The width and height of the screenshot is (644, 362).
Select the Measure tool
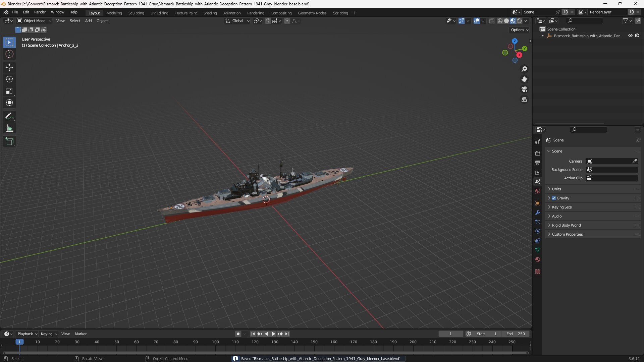(x=9, y=128)
